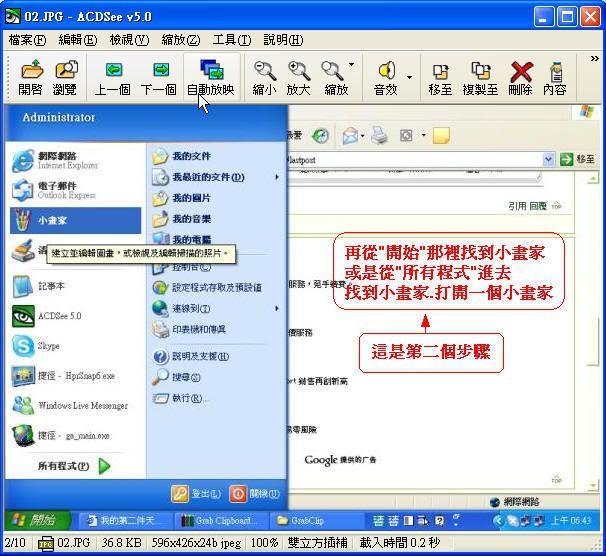
Task: Expand 連線到(T) submenu in pictured Start menu
Action: (x=216, y=308)
